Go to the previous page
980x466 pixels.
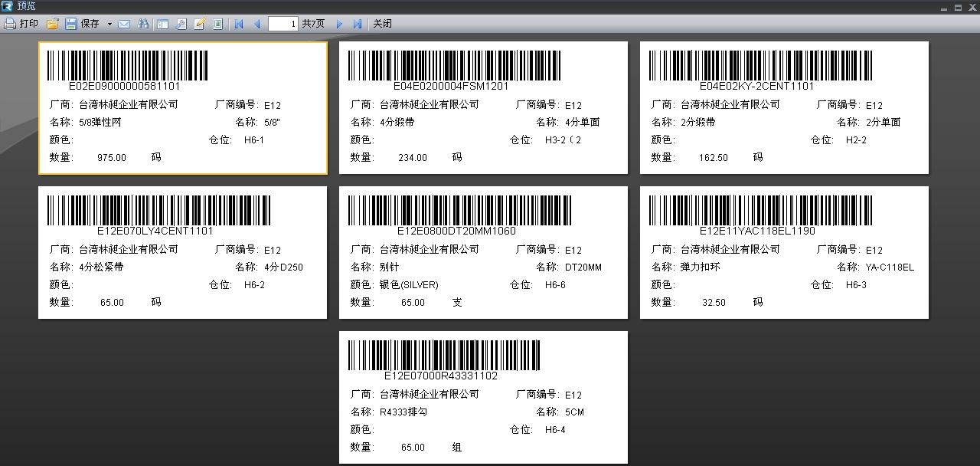click(256, 24)
